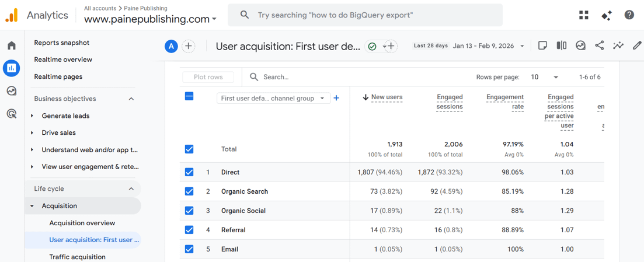Image resolution: width=644 pixels, height=262 pixels.
Task: Open the compare-columns icon in report toolbar
Action: click(x=562, y=46)
